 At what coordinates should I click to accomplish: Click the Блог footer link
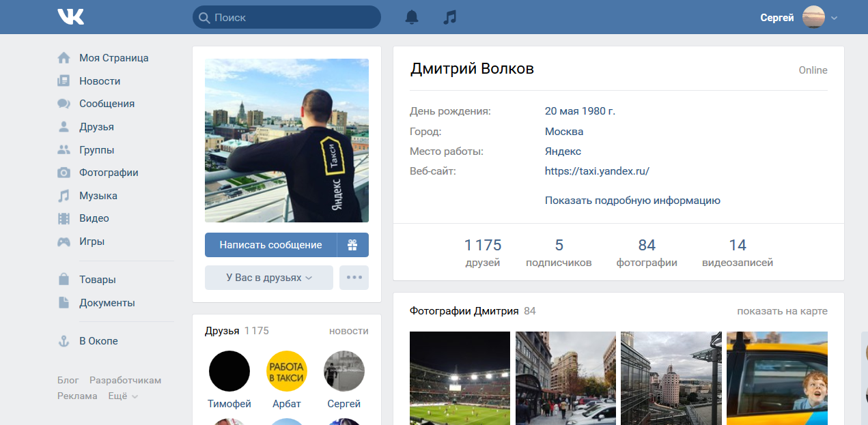point(68,381)
